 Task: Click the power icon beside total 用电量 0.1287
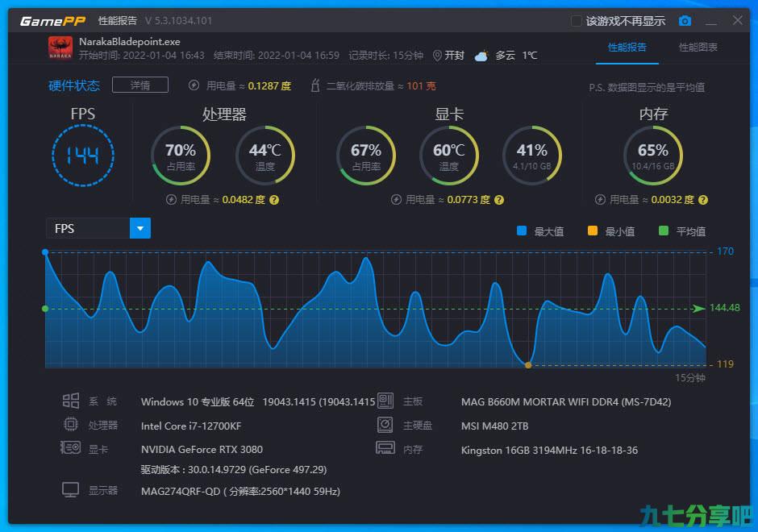(x=194, y=85)
